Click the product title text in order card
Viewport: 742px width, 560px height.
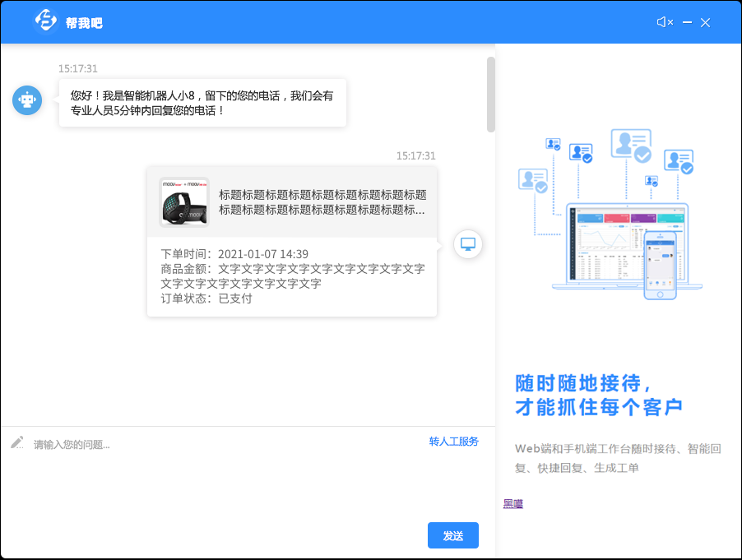pyautogui.click(x=322, y=202)
